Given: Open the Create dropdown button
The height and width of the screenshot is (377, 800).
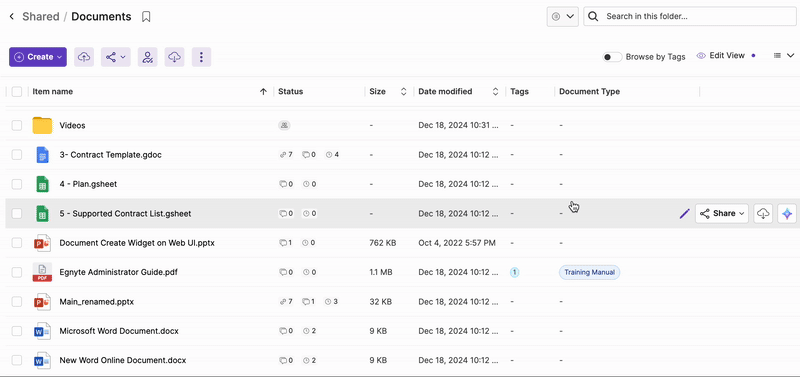Looking at the screenshot, I should 38,57.
